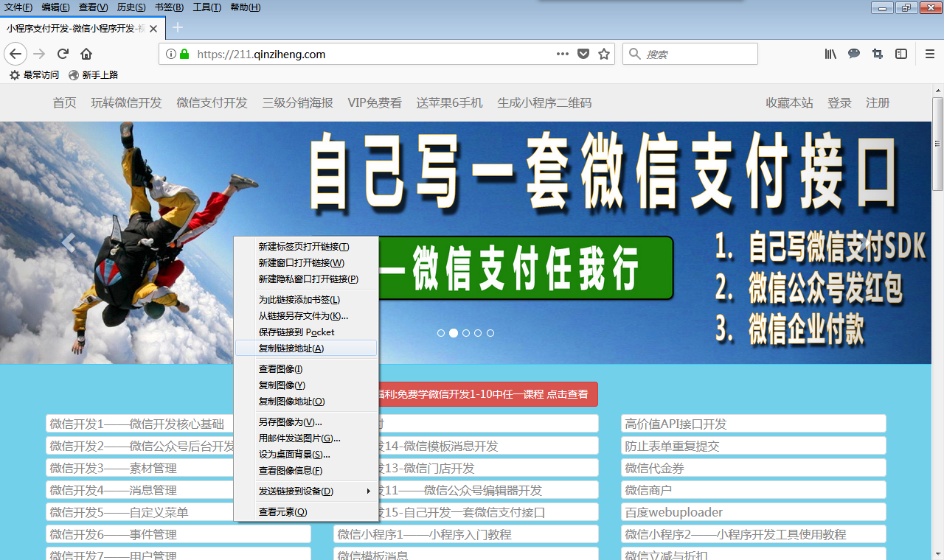The height and width of the screenshot is (560, 944).
Task: Choose 查看图像信息
Action: (x=305, y=471)
